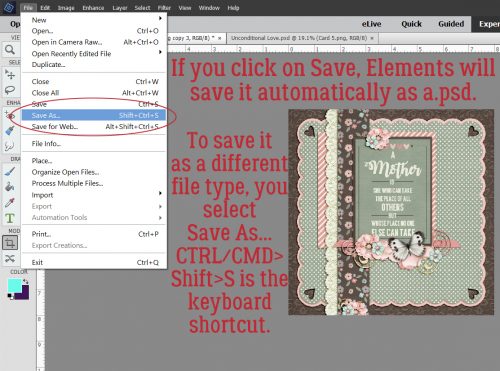Choose Save for Web... entry
500x371 pixels.
94,127
